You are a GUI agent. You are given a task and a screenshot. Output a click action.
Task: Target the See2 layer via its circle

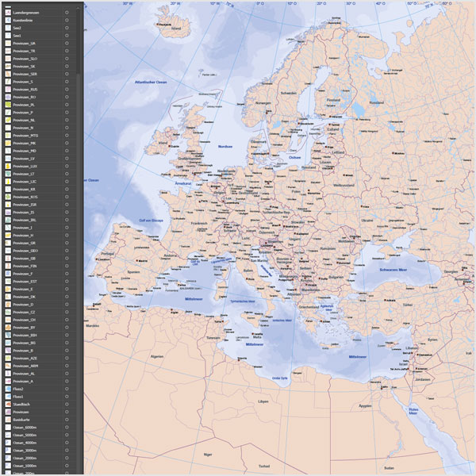[x=67, y=28]
